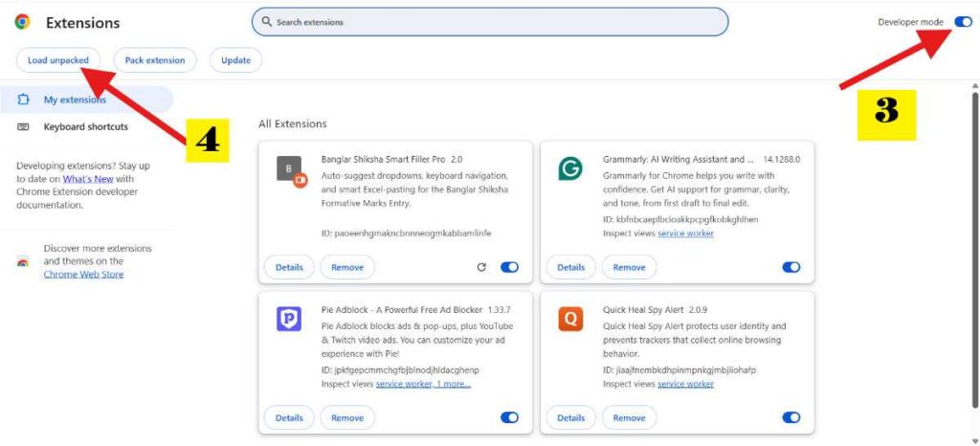Click Quick Heal Spy Alert title
Screen dimensions: 980x446
(x=644, y=310)
